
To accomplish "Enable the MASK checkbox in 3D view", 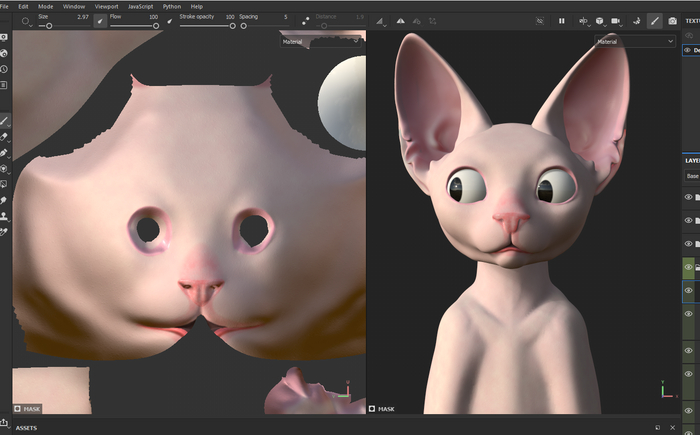I will click(373, 409).
